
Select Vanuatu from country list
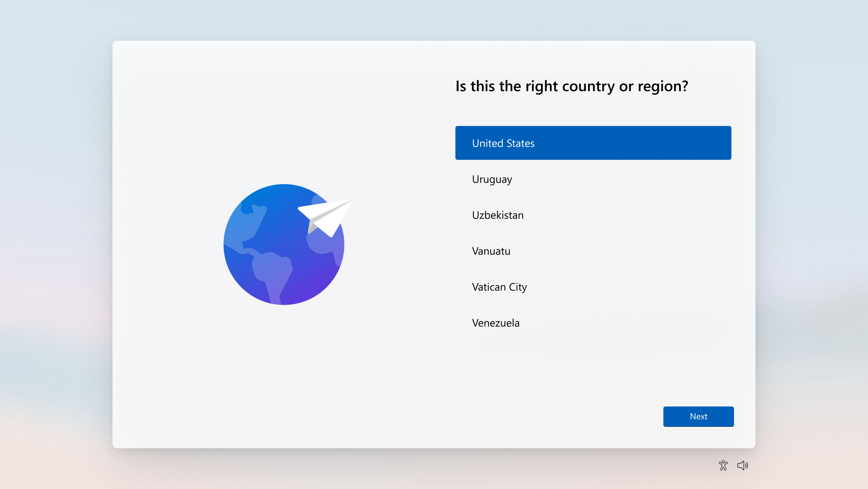491,250
